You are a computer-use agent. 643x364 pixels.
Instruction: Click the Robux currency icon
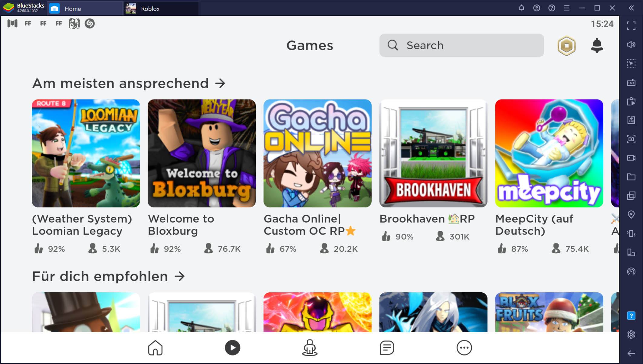[x=567, y=45]
